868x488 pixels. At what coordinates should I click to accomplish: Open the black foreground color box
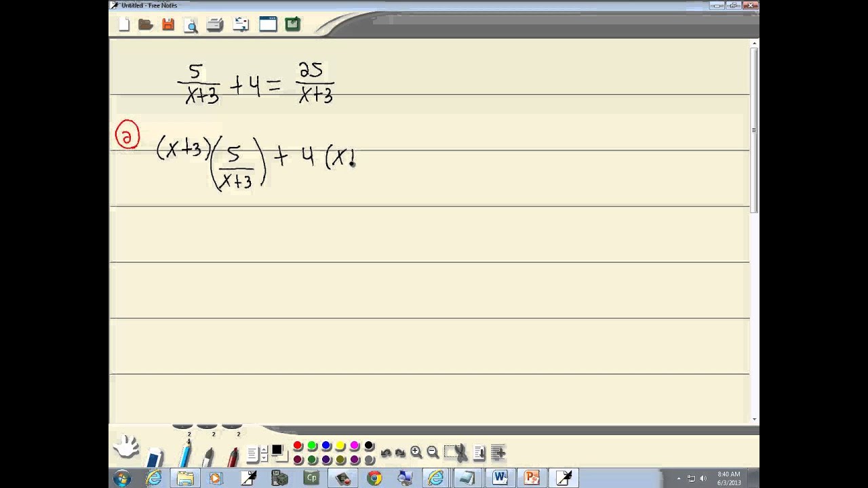(277, 449)
